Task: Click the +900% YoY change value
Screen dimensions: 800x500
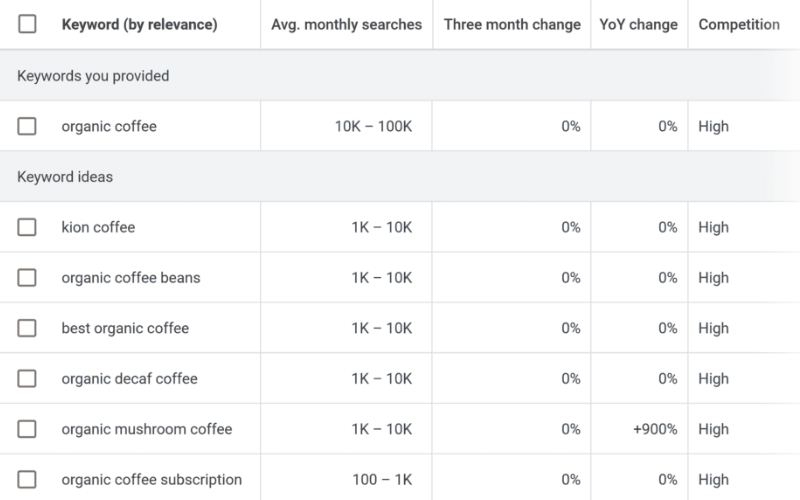Action: point(655,429)
